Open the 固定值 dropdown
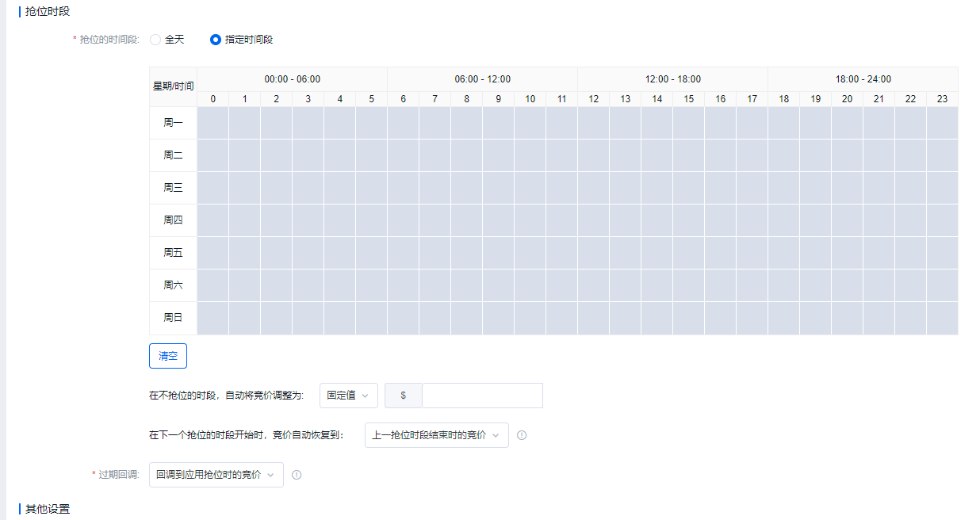 tap(348, 396)
